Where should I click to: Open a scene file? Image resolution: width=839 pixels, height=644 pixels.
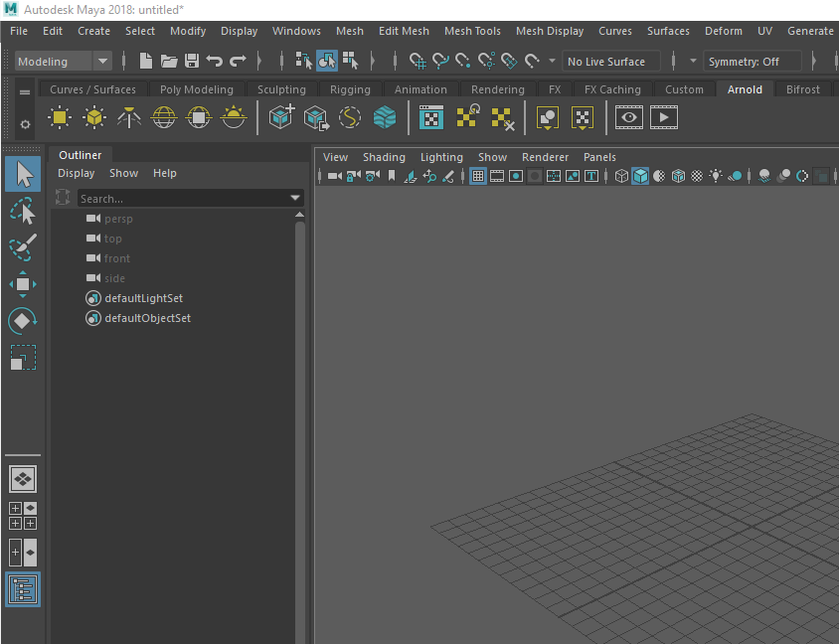[x=169, y=61]
